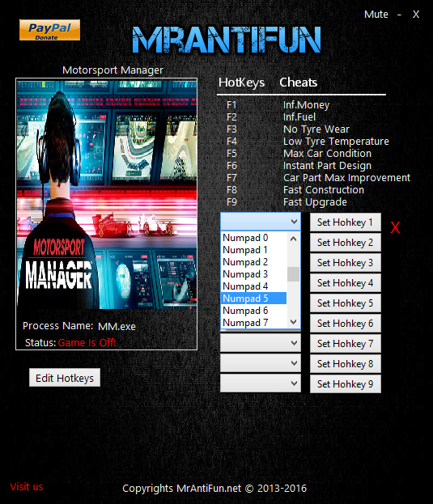Click the Instant Part Design label
Screen dimensions: 433x504
(x=327, y=166)
